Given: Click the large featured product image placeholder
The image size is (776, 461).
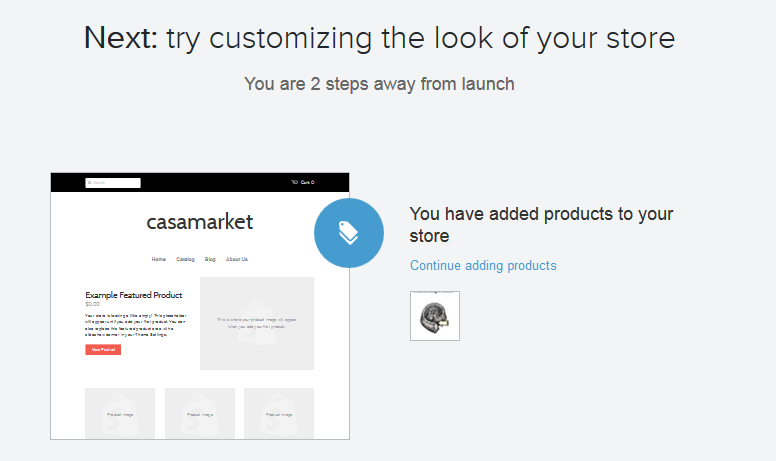Looking at the screenshot, I should click(256, 323).
